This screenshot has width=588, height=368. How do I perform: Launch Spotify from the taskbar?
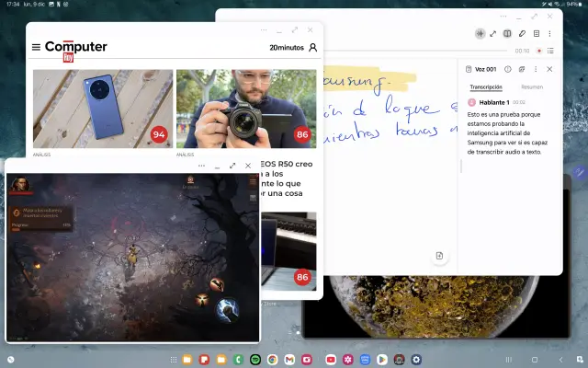(x=255, y=360)
